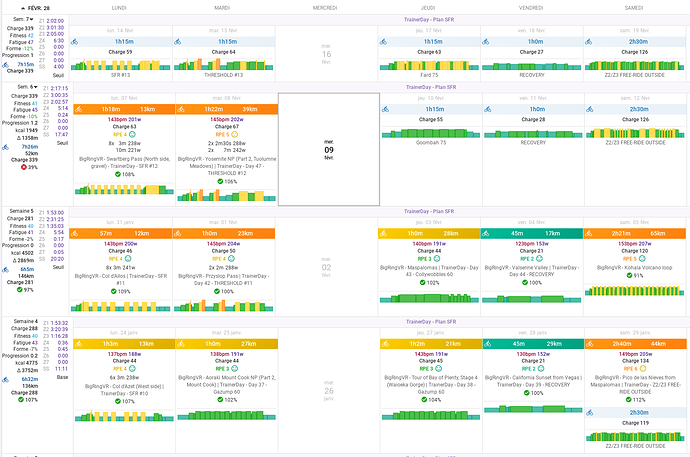
Task: Click bike icon on 1h18m 13km ride
Action: 78,109
